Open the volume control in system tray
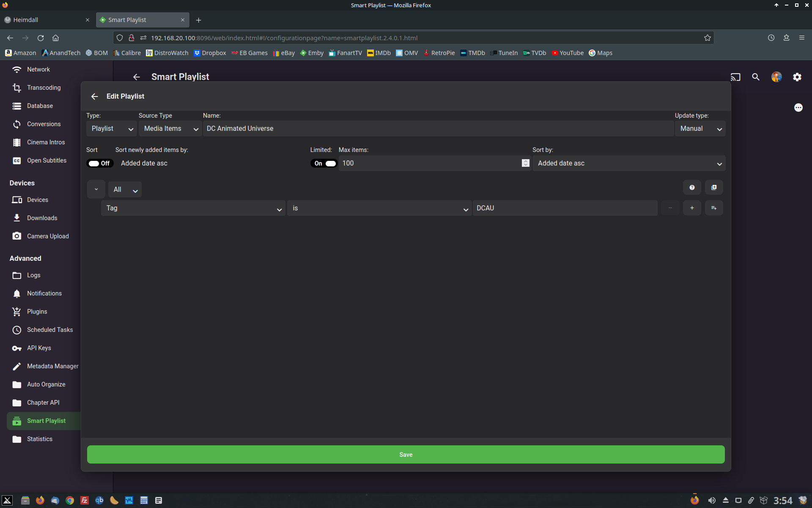812x508 pixels. [x=712, y=500]
